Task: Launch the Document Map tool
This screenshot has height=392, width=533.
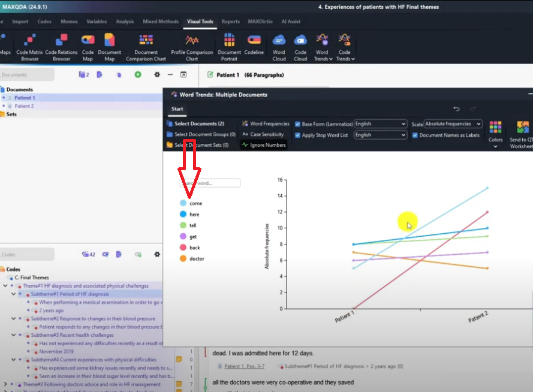Action: coord(110,47)
